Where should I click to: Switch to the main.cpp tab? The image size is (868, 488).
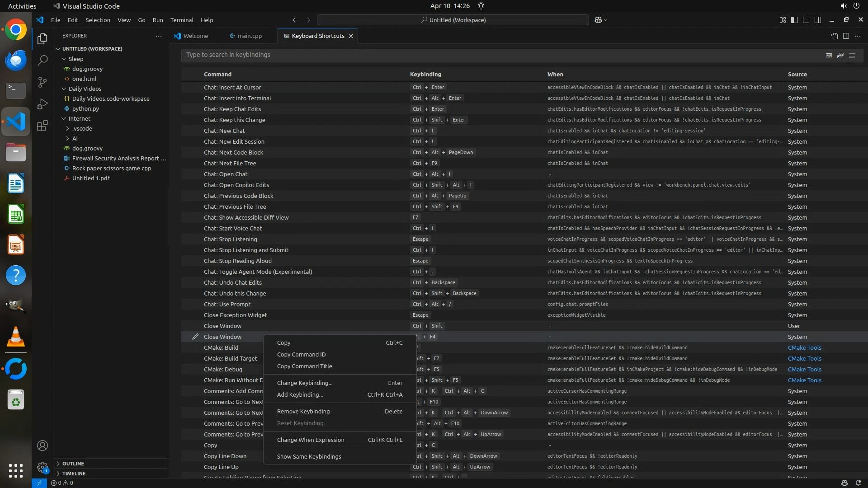(x=250, y=36)
